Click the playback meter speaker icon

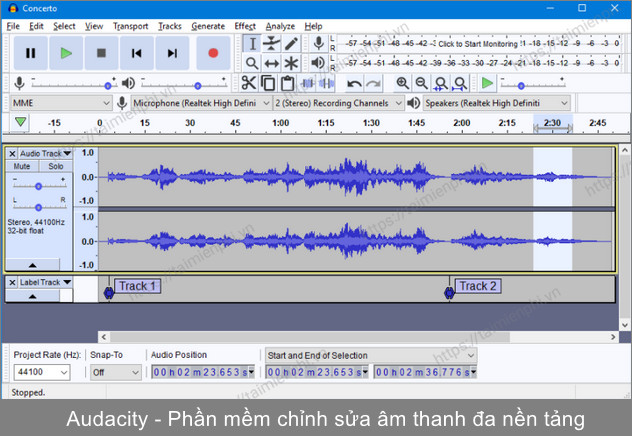click(x=318, y=63)
